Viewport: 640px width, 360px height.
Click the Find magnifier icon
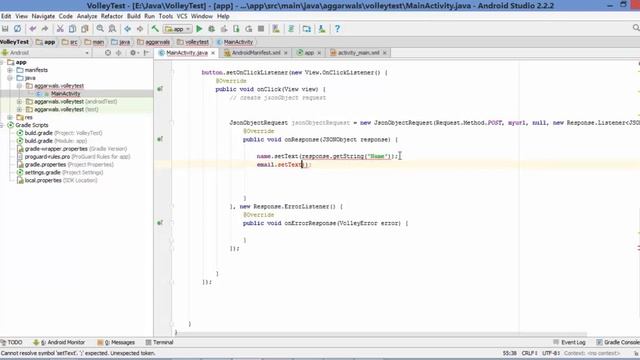click(100, 29)
